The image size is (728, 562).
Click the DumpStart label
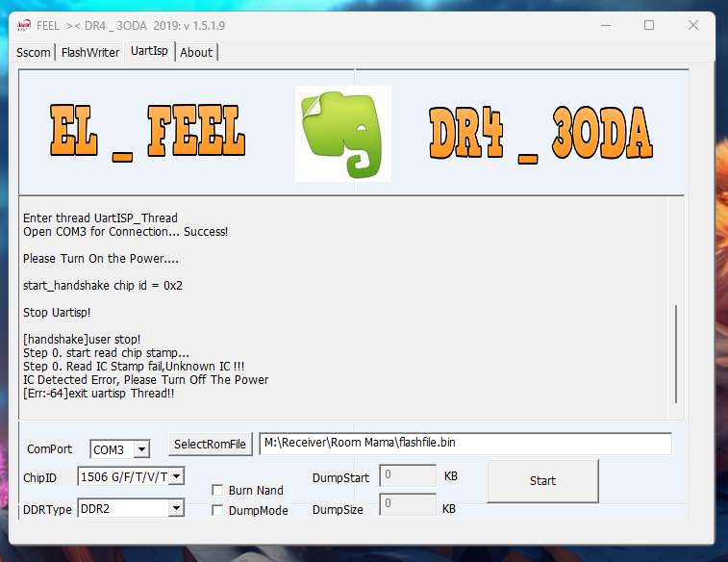tap(340, 478)
